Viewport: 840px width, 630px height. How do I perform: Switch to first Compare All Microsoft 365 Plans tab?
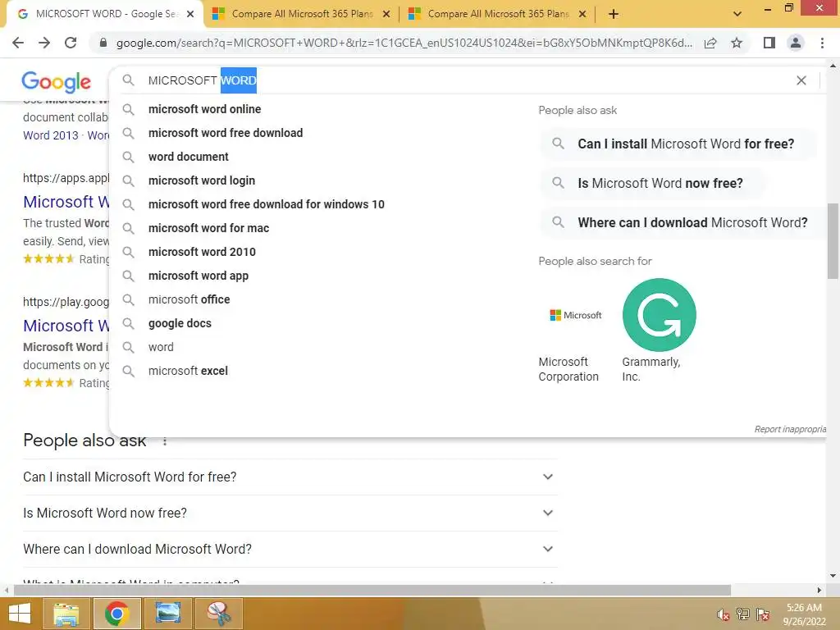click(x=300, y=14)
